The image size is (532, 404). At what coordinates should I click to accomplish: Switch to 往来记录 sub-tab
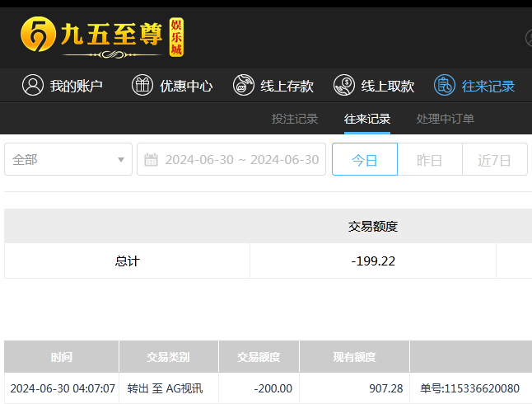click(x=367, y=119)
